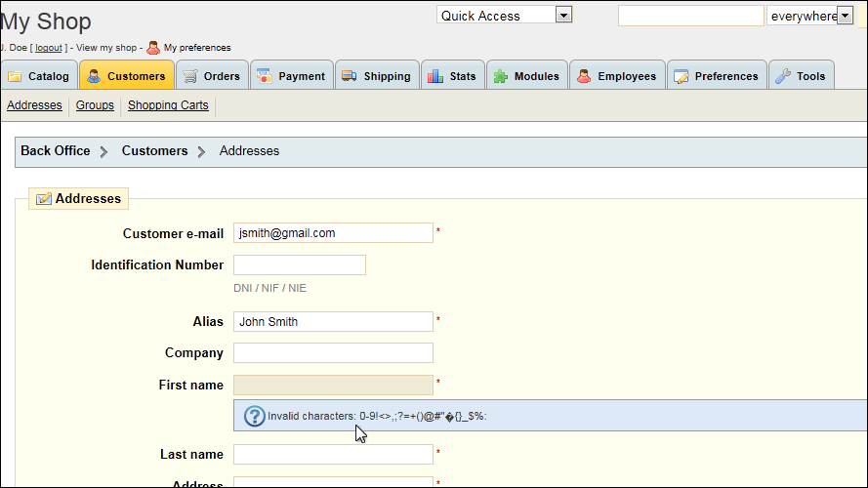Click the My preferences user icon
868x488 pixels.
click(153, 48)
